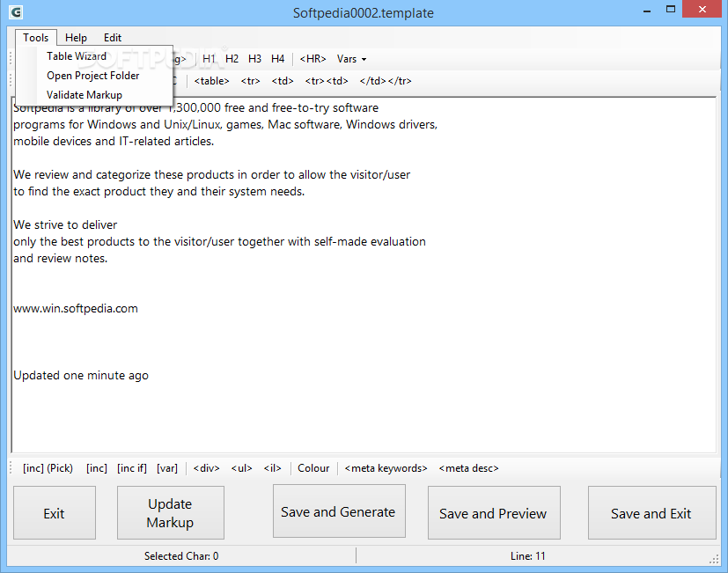Insert the single <tr> tag
The image size is (728, 573).
pyautogui.click(x=250, y=81)
